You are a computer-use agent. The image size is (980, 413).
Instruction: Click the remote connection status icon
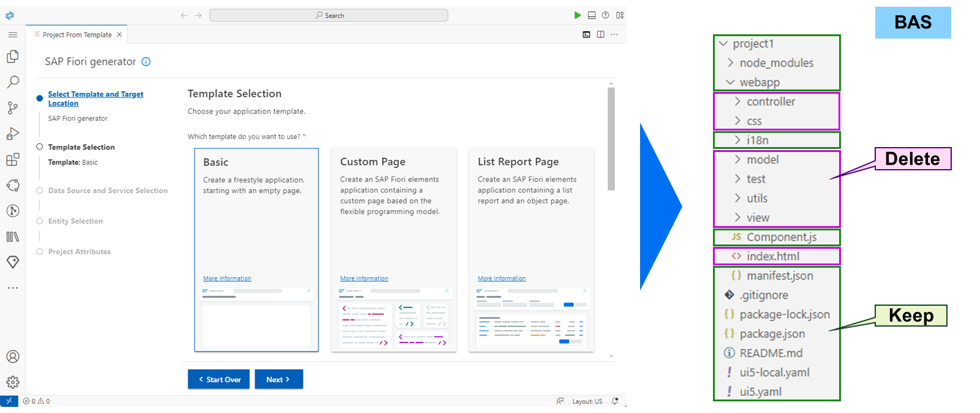point(9,401)
